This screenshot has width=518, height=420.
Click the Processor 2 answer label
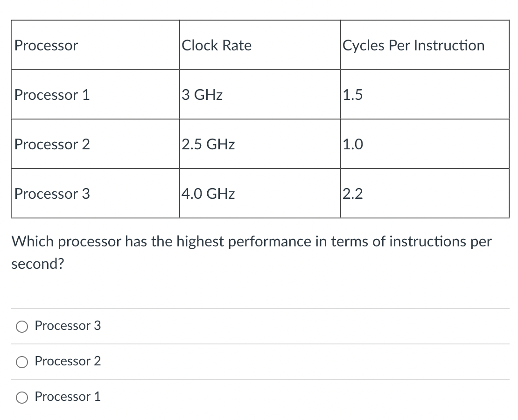[67, 361]
